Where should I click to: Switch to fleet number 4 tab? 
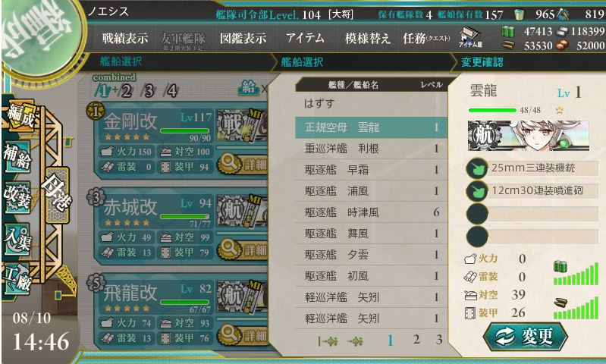click(x=171, y=91)
